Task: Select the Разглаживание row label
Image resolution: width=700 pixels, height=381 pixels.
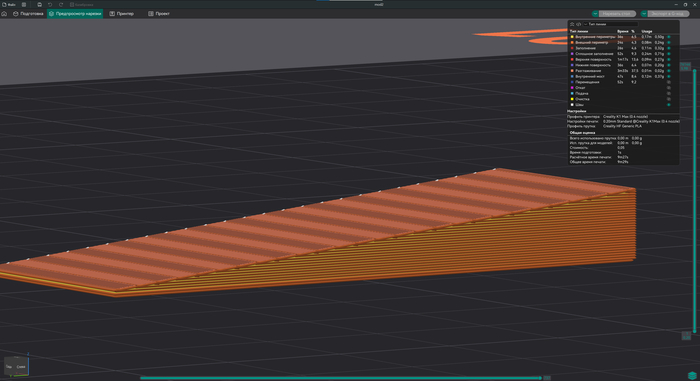Action: [x=588, y=71]
